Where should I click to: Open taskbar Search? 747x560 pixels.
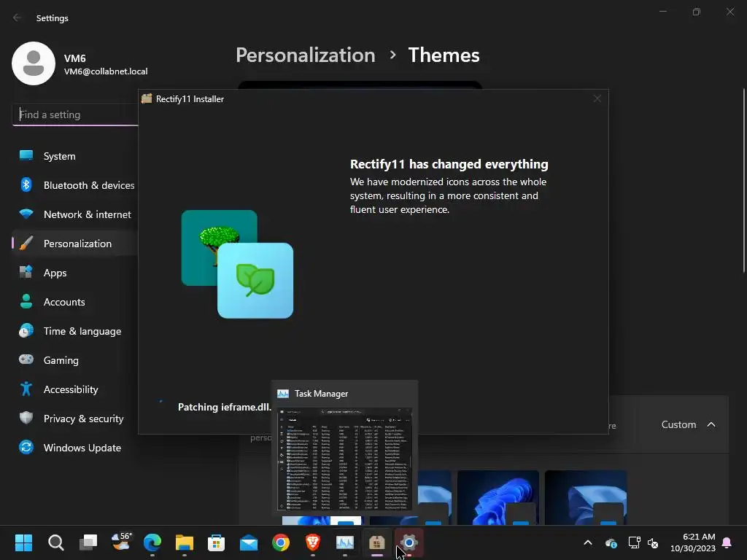(55, 542)
